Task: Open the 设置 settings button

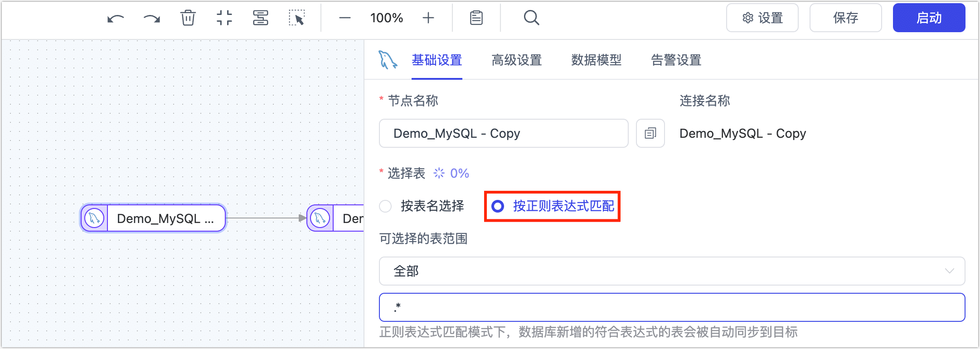Action: [x=762, y=18]
